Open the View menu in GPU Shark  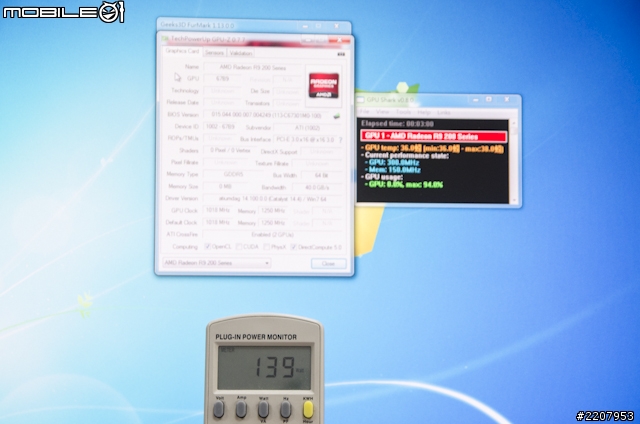point(382,111)
